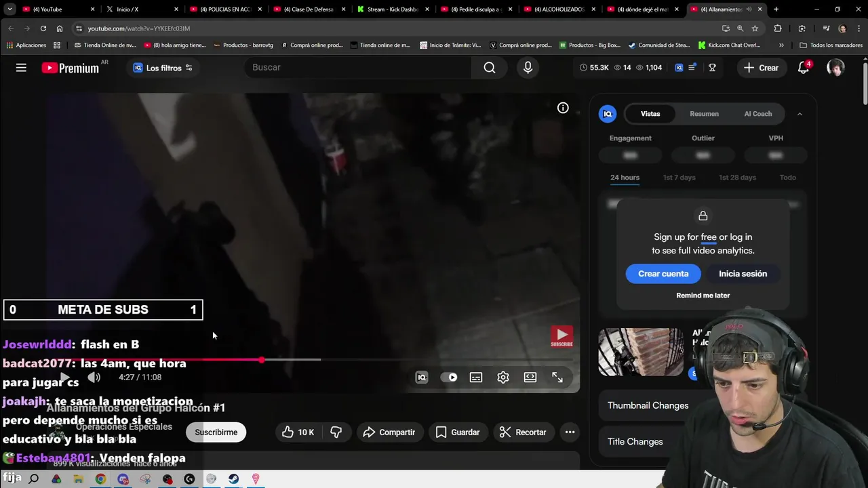Open Todos los marcadores folder
This screenshot has height=488, width=868.
pyautogui.click(x=831, y=45)
